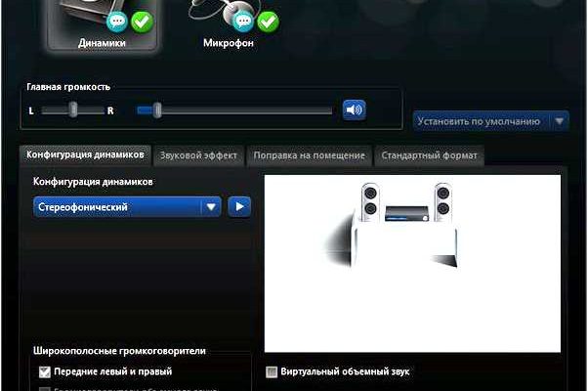588x391 pixels.
Task: Enable Виртуальный объемный звук checkbox
Action: coord(273,372)
